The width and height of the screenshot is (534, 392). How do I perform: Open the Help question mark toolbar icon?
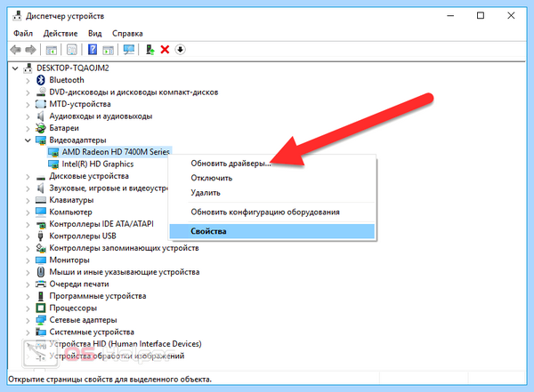point(93,50)
